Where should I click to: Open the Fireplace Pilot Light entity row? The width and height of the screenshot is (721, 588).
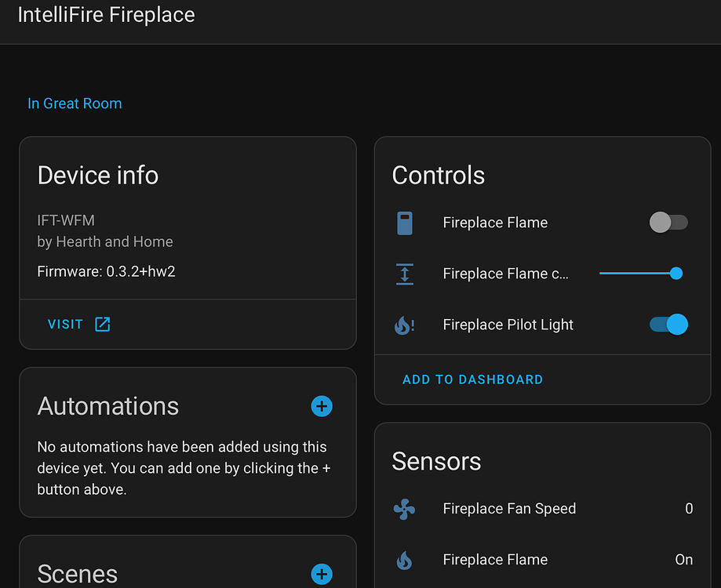pos(508,325)
